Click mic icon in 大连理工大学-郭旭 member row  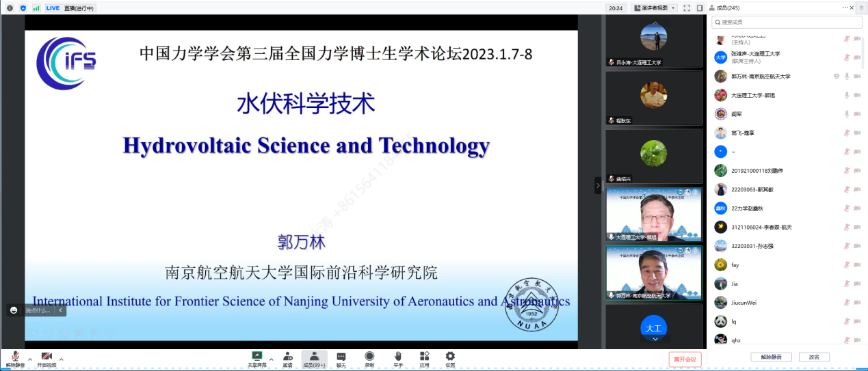pos(847,95)
